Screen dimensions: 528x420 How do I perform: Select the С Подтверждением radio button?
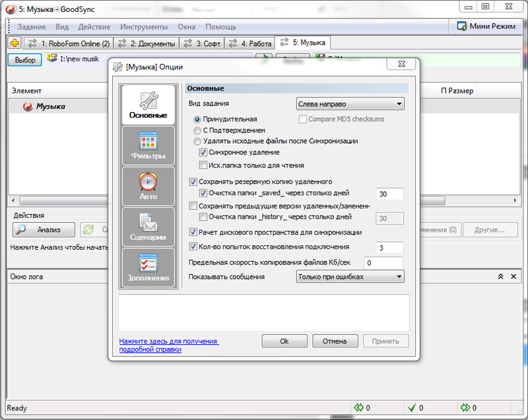197,131
